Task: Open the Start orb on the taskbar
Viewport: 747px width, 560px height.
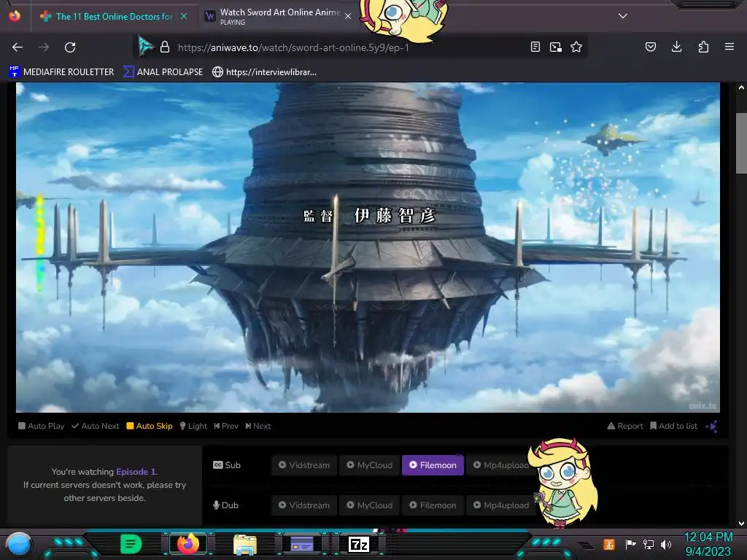Action: [19, 544]
